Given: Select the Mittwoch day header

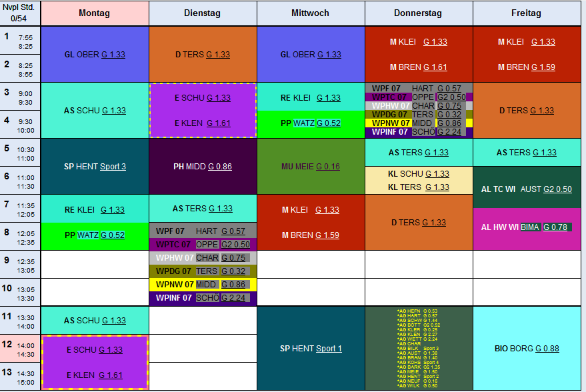Looking at the screenshot, I should pyautogui.click(x=311, y=13).
